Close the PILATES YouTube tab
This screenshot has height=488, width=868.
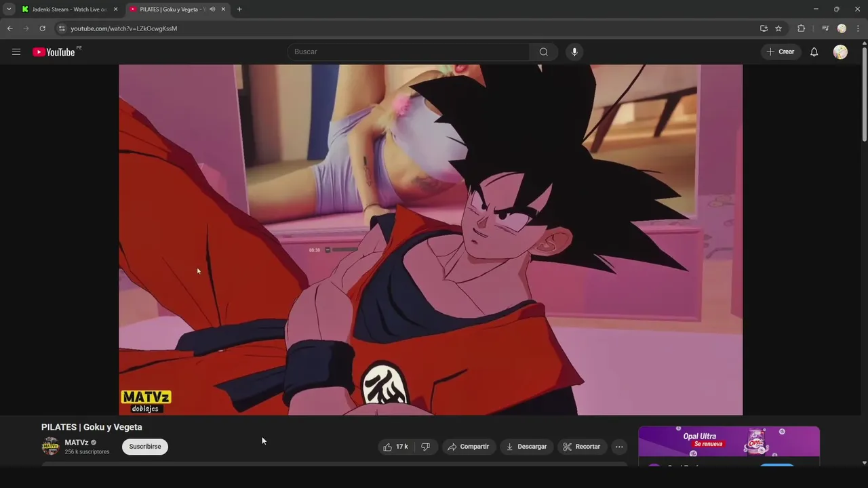point(223,9)
